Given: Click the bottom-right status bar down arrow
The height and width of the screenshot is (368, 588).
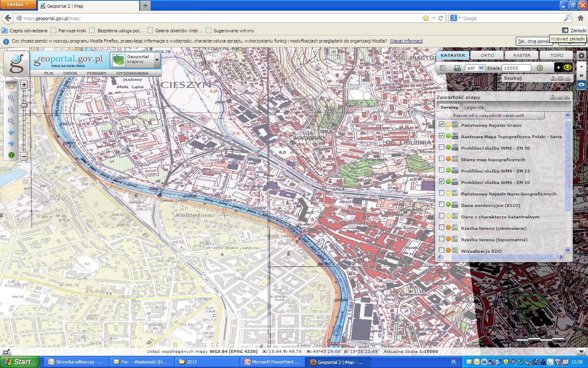Looking at the screenshot, I should pos(581,352).
